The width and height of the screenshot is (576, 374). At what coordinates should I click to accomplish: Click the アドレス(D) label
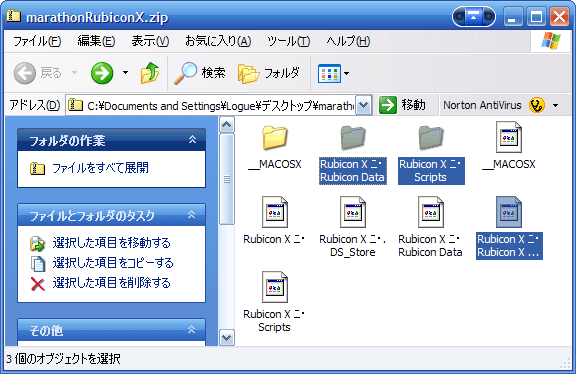tap(35, 105)
